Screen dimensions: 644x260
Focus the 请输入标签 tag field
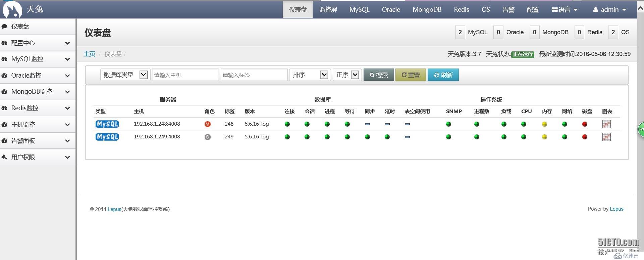(x=254, y=75)
